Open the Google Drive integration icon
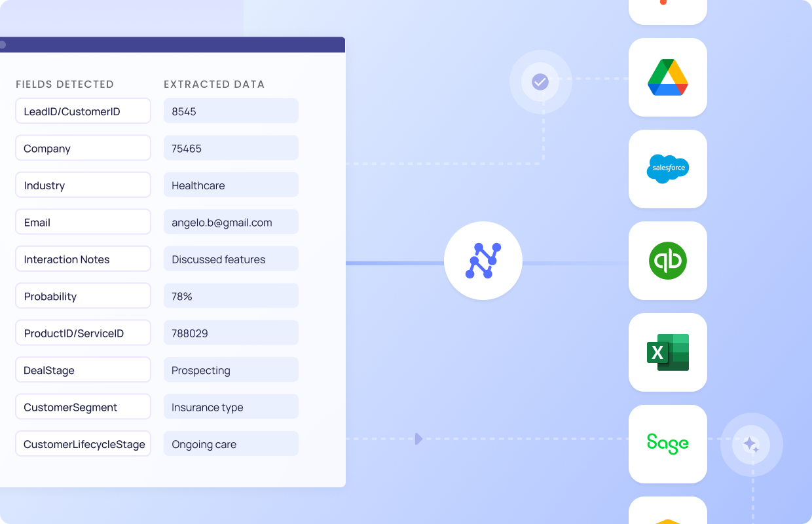The image size is (812, 524). (x=668, y=77)
